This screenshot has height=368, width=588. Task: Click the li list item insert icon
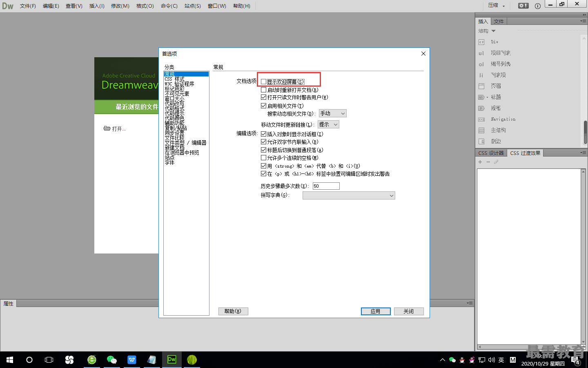[x=481, y=75]
